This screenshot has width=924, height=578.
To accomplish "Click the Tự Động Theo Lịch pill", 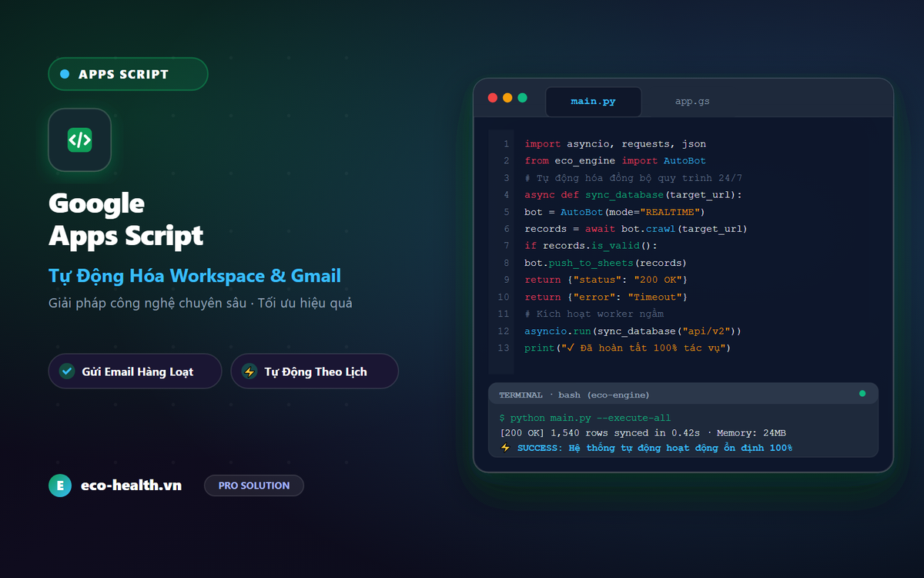I will click(314, 371).
